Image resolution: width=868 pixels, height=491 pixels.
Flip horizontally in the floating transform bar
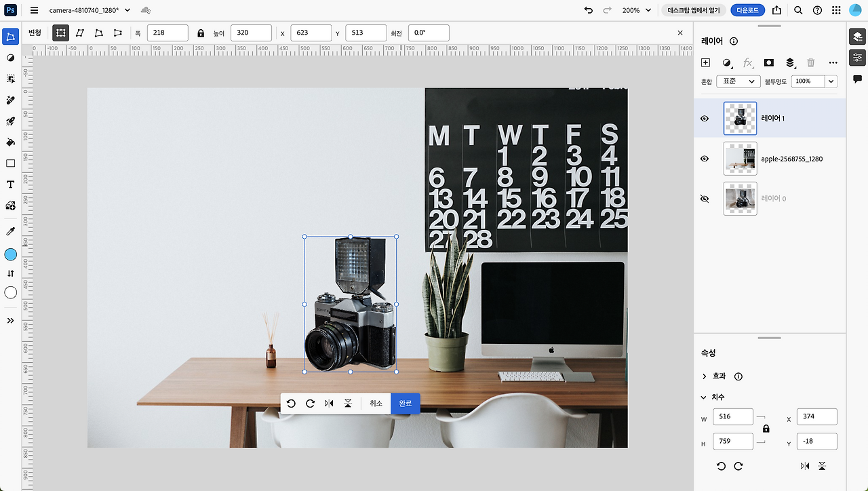click(329, 404)
